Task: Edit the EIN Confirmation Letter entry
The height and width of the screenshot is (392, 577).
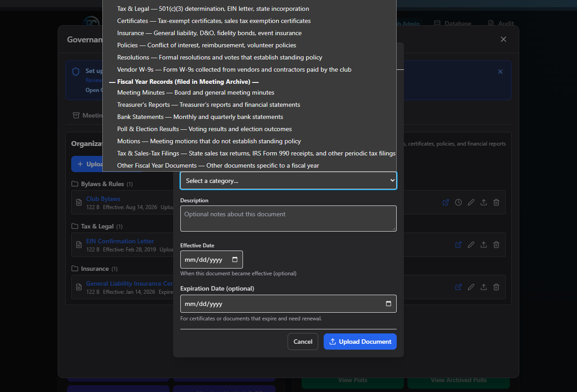Action: (x=471, y=245)
